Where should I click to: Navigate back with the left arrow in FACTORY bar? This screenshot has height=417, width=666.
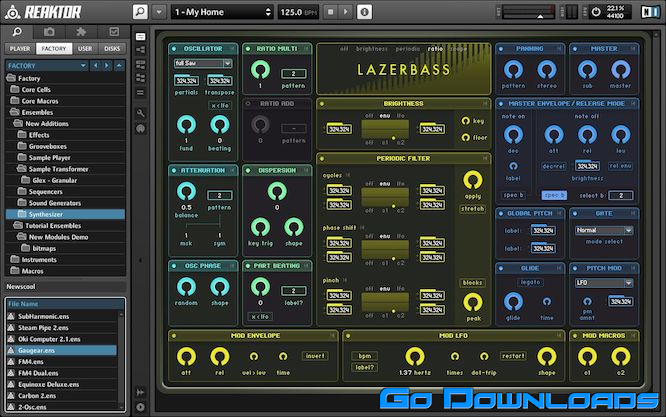(96, 66)
